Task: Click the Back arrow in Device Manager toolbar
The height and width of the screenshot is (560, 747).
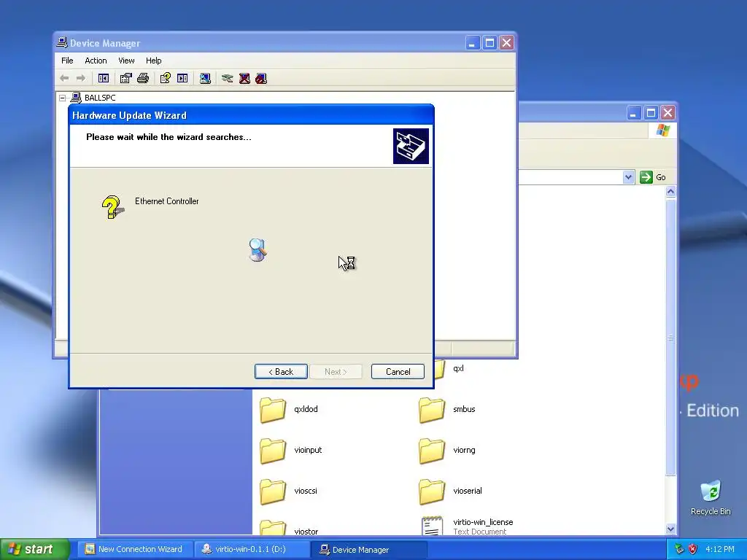Action: coord(64,78)
